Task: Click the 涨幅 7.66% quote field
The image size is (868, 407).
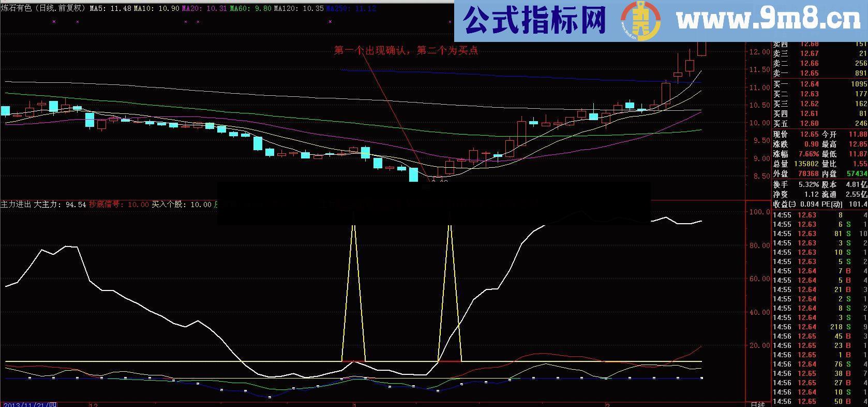Action: click(x=796, y=154)
